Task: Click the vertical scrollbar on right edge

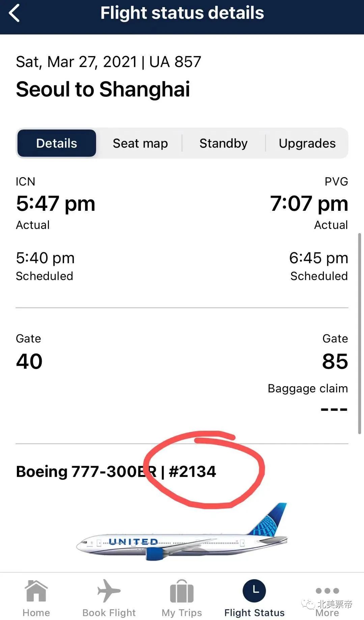Action: (359, 333)
